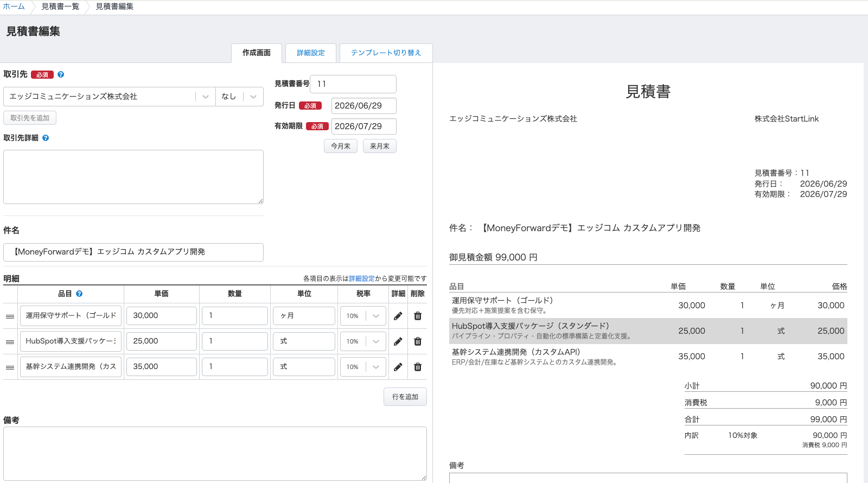Viewport: 868px width, 483px height.
Task: Edit quantity field in 基幹システム連携開発 row
Action: click(x=235, y=367)
